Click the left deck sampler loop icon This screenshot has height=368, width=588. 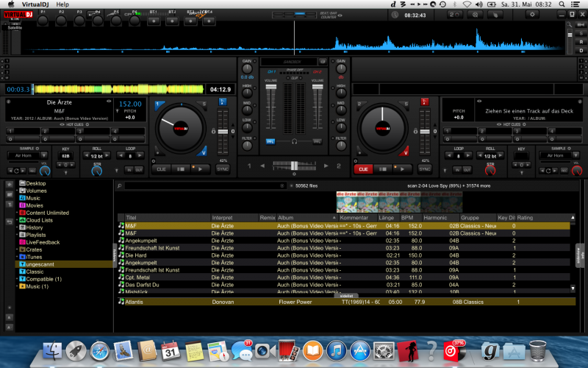[16, 171]
